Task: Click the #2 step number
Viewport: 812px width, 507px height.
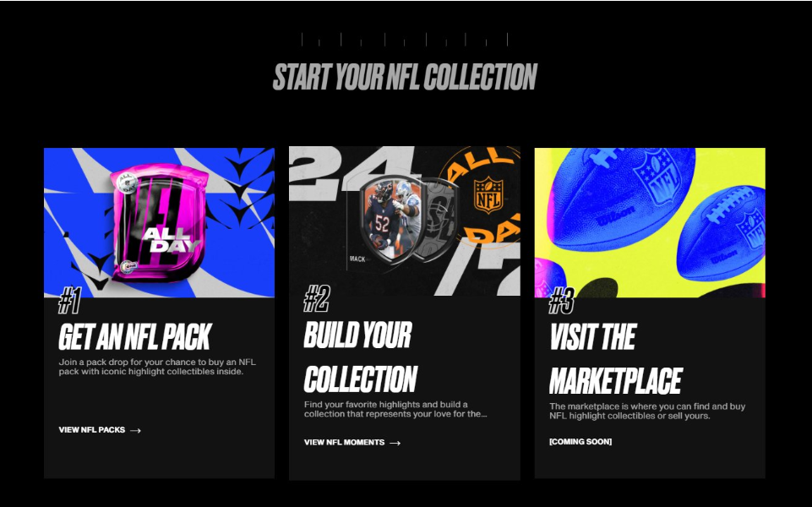Action: click(316, 298)
